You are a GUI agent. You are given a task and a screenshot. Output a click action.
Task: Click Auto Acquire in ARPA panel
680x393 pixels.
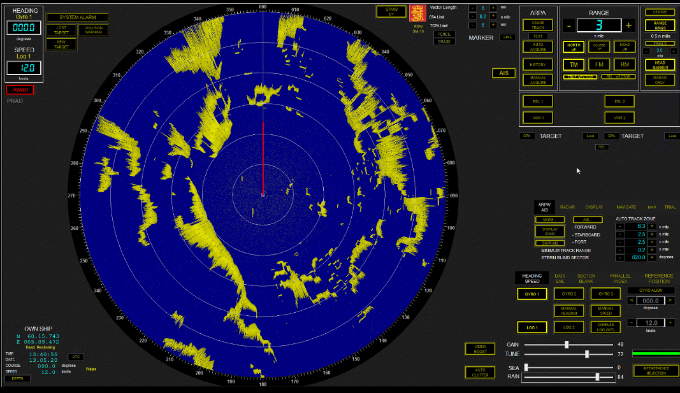pos(537,47)
